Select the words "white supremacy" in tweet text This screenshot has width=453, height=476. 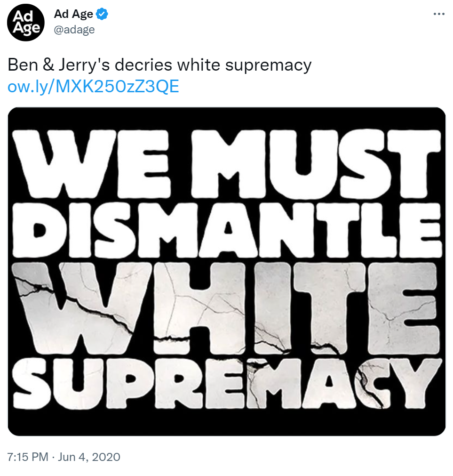click(244, 65)
